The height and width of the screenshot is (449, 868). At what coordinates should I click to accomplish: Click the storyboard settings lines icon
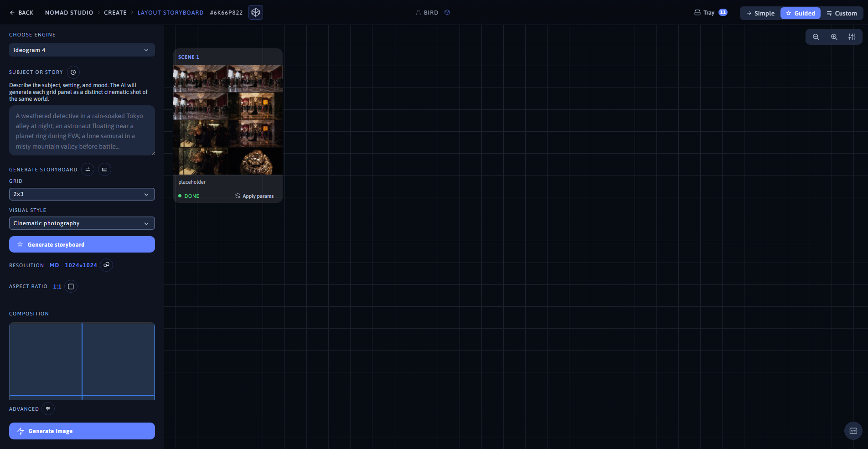[x=88, y=169]
